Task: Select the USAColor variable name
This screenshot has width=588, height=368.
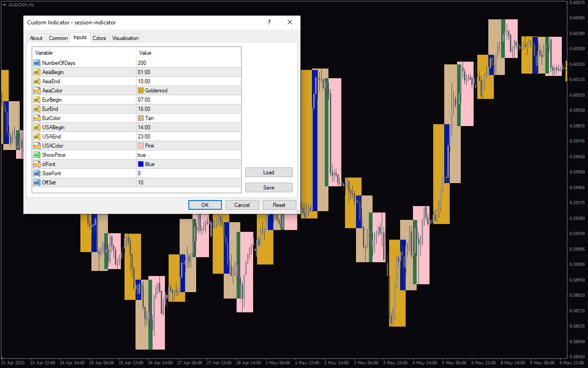Action: tap(53, 146)
